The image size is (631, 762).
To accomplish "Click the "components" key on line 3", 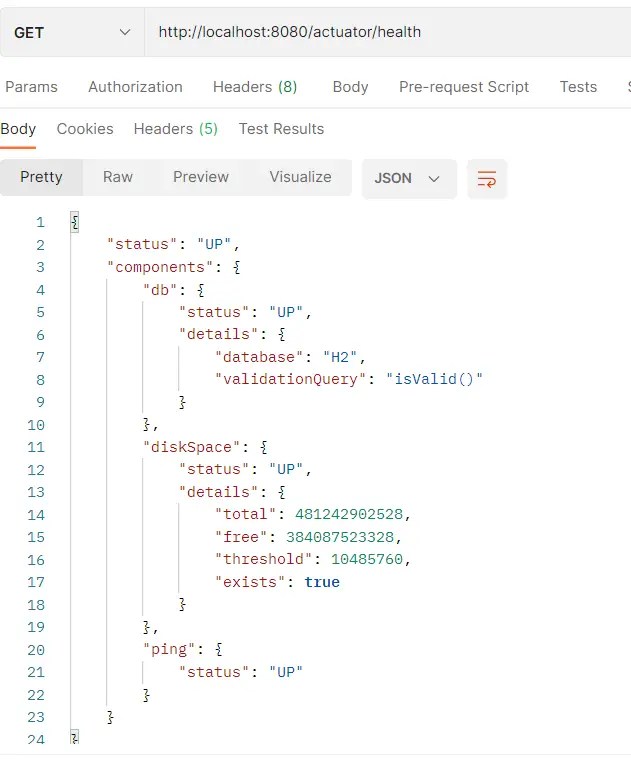I will 160,267.
